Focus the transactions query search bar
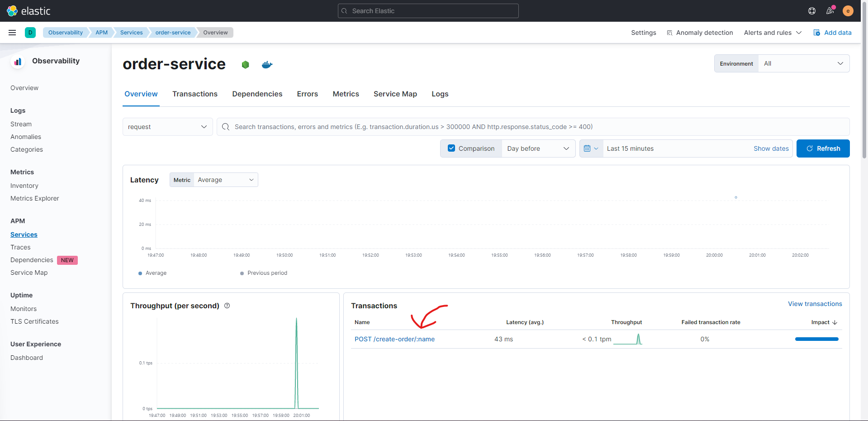Screen dimensions: 868x421 point(533,127)
